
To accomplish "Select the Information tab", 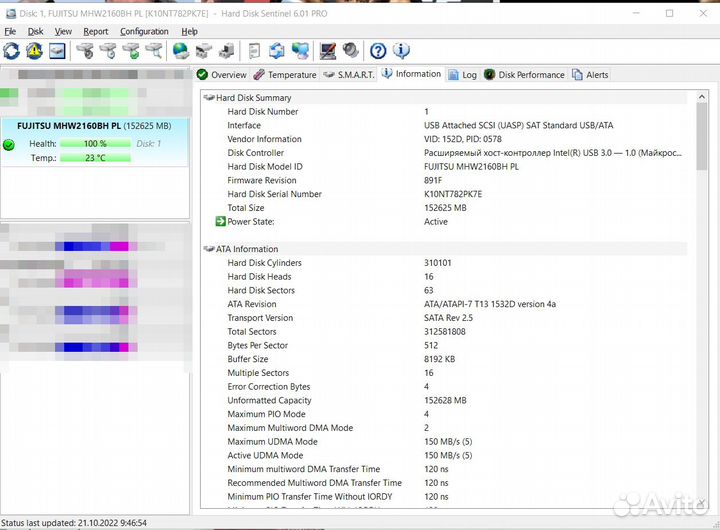I will [411, 74].
